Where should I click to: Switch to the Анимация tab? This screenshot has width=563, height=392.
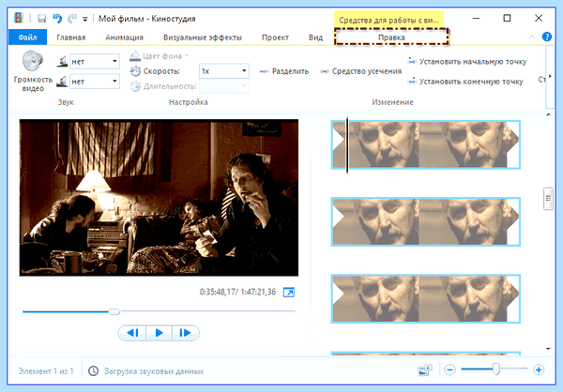pyautogui.click(x=124, y=38)
